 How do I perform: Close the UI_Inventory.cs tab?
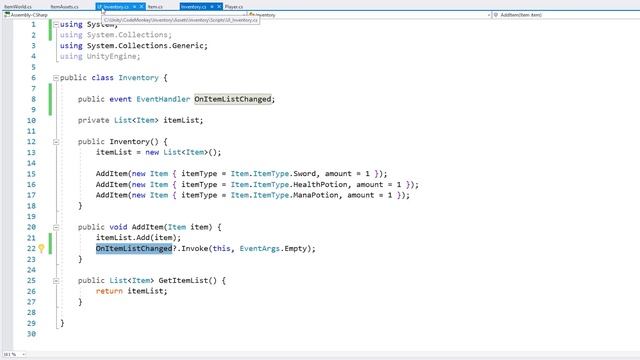[142, 7]
